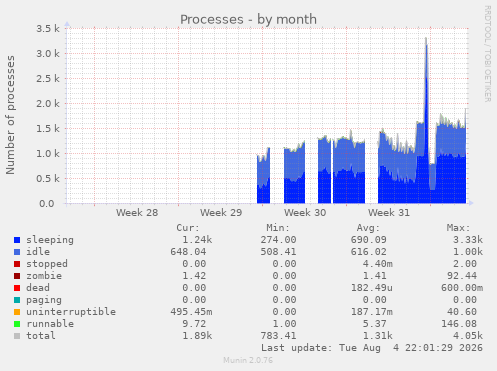Select the 'stopped' legend label
This screenshot has width=497, height=371.
click(x=47, y=264)
